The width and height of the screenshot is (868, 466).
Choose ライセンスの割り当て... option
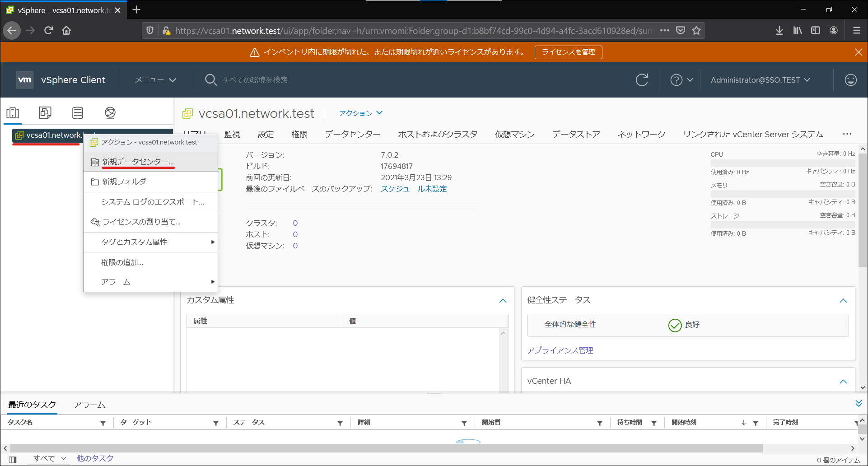[x=150, y=222]
